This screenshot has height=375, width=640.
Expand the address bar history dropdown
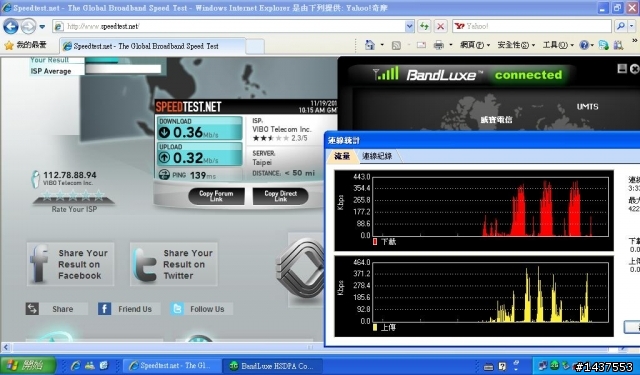click(x=410, y=27)
